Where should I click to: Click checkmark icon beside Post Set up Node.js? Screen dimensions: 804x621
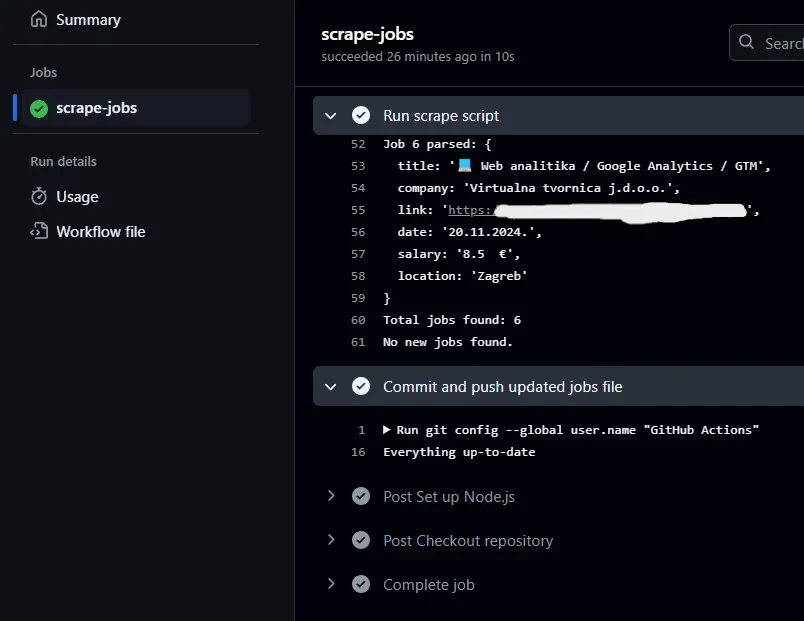(x=361, y=497)
